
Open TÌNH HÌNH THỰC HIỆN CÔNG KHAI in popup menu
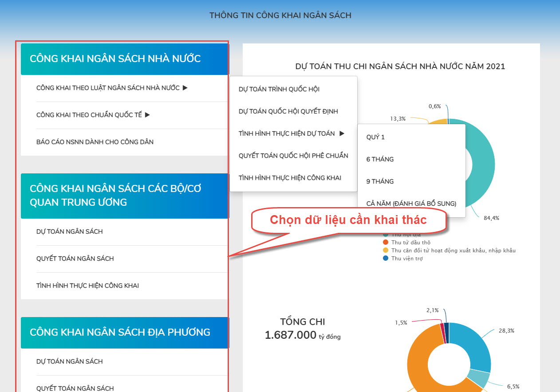290,178
